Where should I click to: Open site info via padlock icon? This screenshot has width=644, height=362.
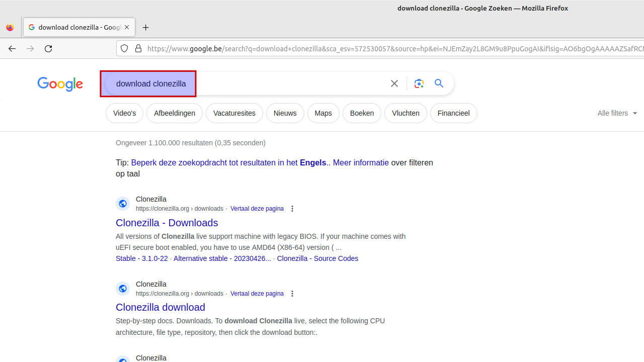pyautogui.click(x=138, y=49)
